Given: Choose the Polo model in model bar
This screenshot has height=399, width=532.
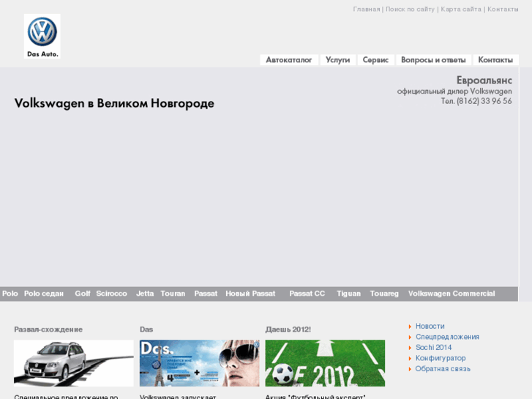Looking at the screenshot, I should [x=10, y=294].
